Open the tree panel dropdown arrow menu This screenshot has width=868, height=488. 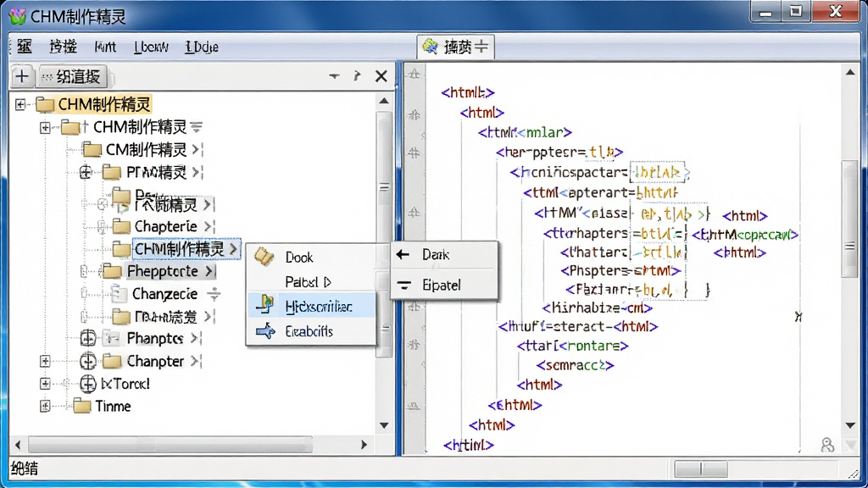pyautogui.click(x=334, y=75)
